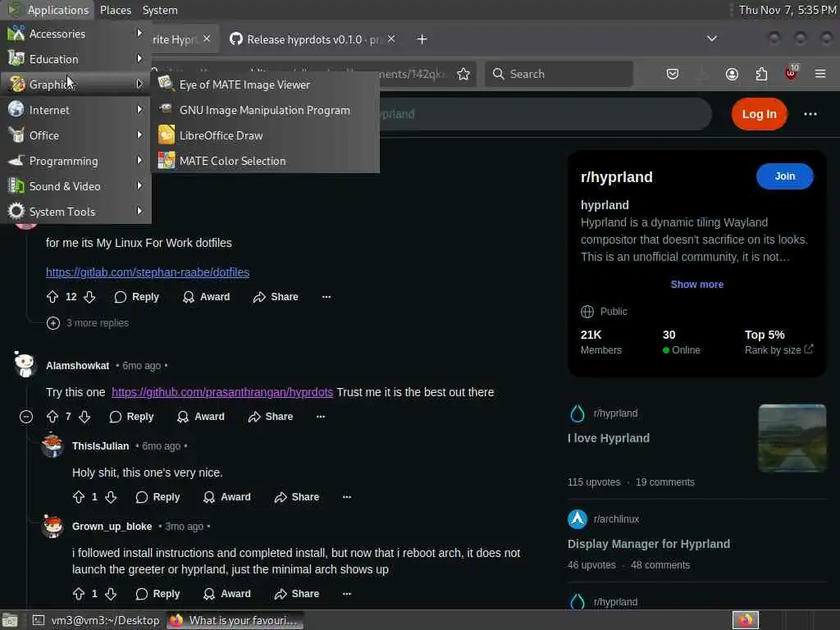The height and width of the screenshot is (630, 840).
Task: Open the System menu
Action: (160, 10)
